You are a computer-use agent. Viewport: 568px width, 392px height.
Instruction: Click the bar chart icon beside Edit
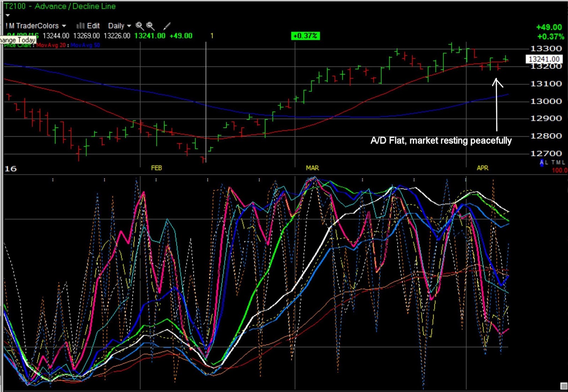click(x=81, y=26)
